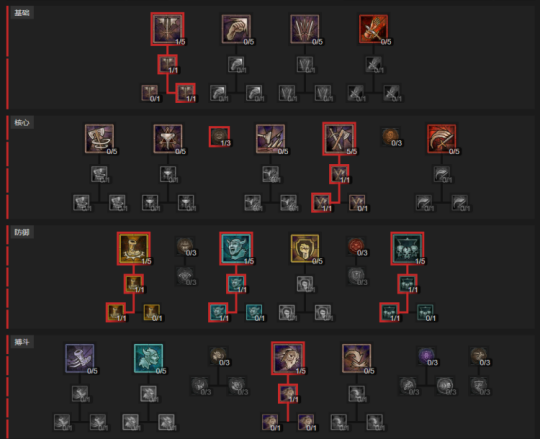Select the teal Rallying Cry skill at 1/5
This screenshot has height=439, width=540.
point(236,248)
